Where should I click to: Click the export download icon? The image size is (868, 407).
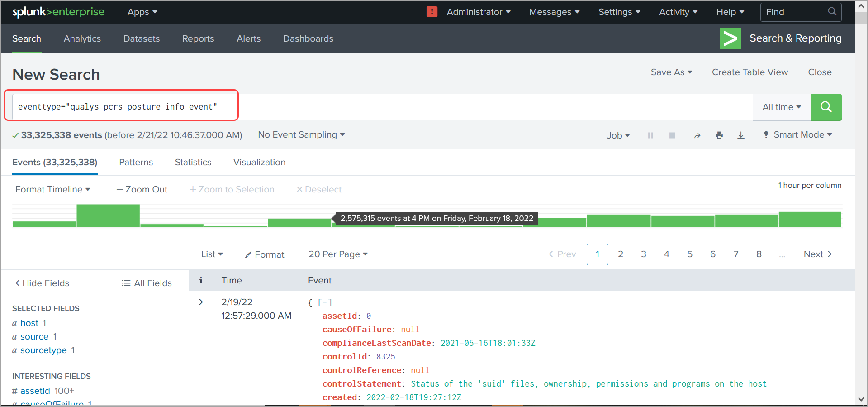click(740, 135)
